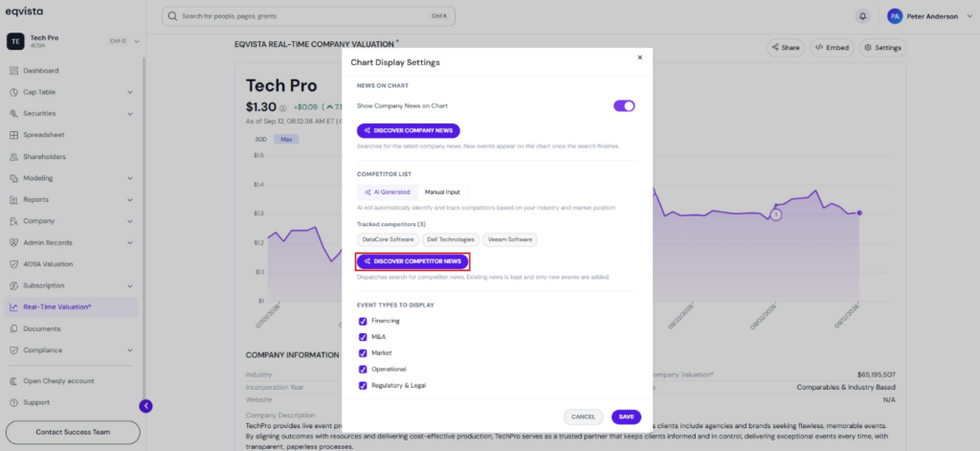980x451 pixels.
Task: Click the Modeling icon in sidebar
Action: (13, 178)
